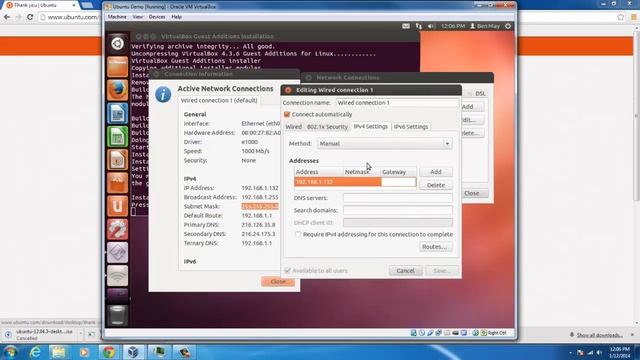This screenshot has width=640, height=360.
Task: Click Close in Network Connections window
Action: coord(472,193)
